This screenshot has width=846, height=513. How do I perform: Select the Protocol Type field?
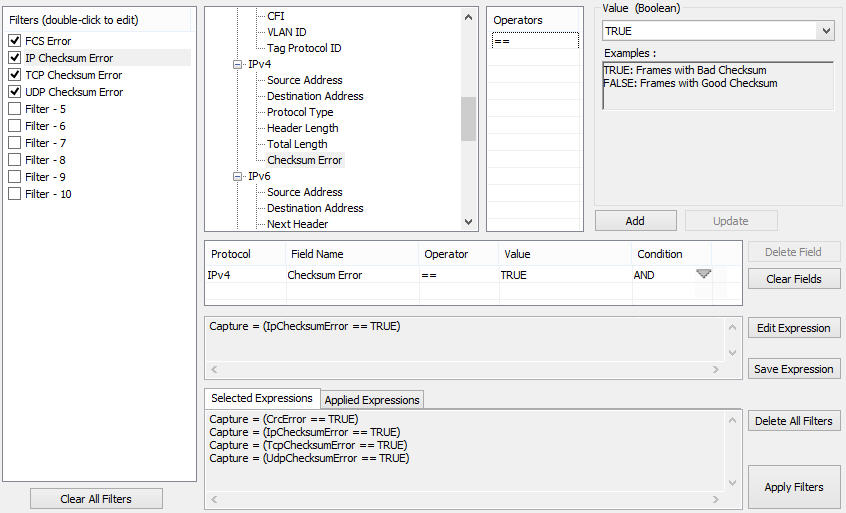(x=300, y=112)
